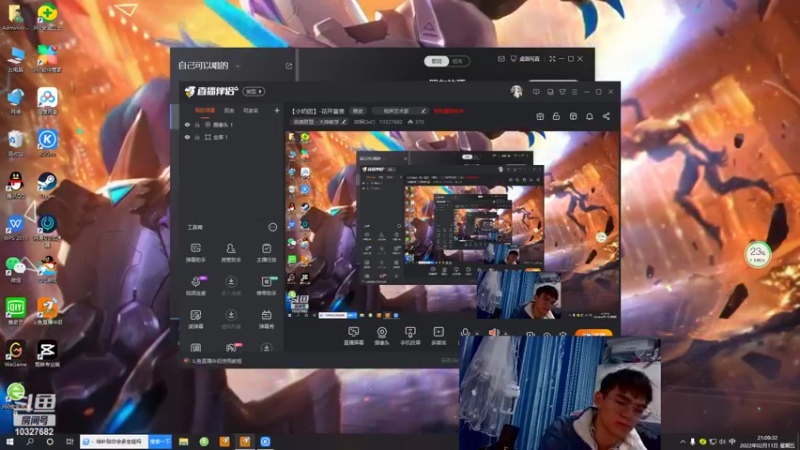Select the left option of pill toggle in back window
The height and width of the screenshot is (450, 800).
pyautogui.click(x=436, y=61)
